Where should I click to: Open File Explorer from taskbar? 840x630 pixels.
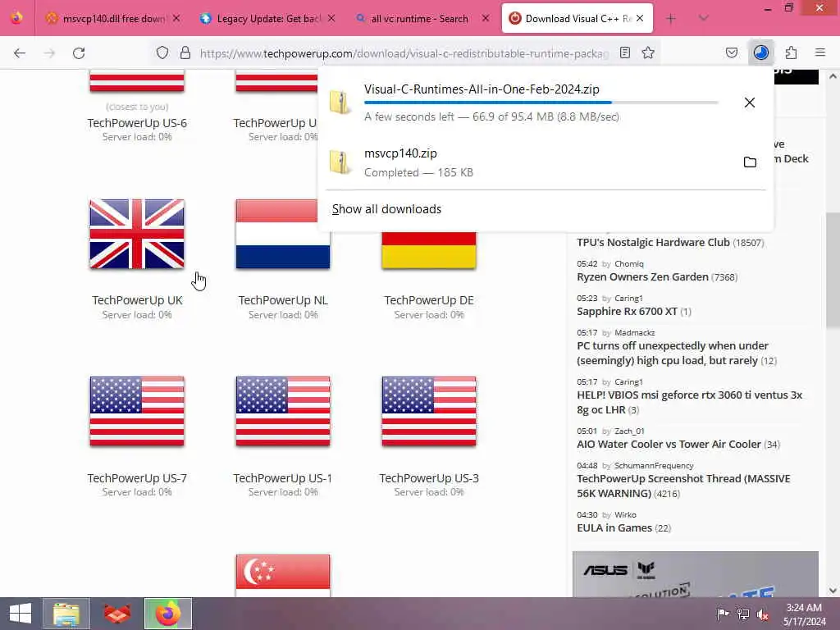pos(66,614)
